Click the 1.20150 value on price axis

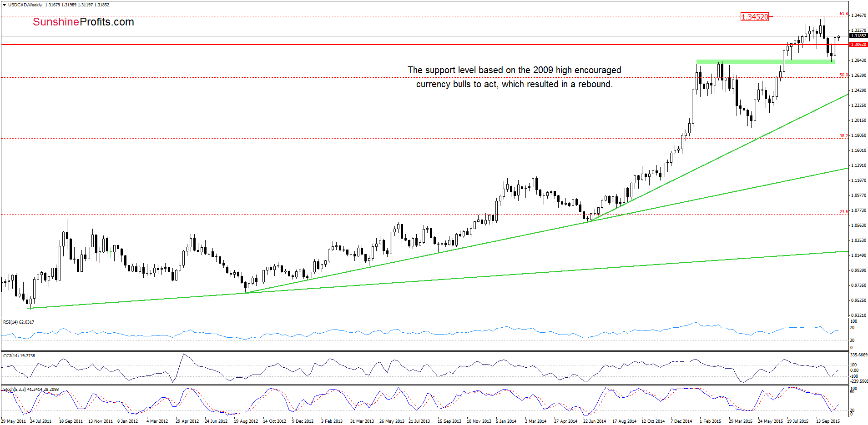click(858, 120)
